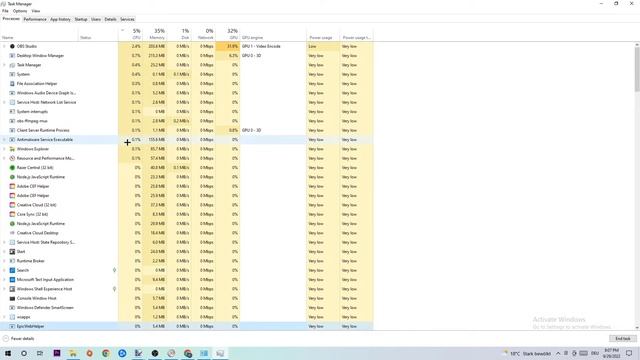Switch to the Startup tab
Screen dimensions: 640x360
(x=81, y=19)
